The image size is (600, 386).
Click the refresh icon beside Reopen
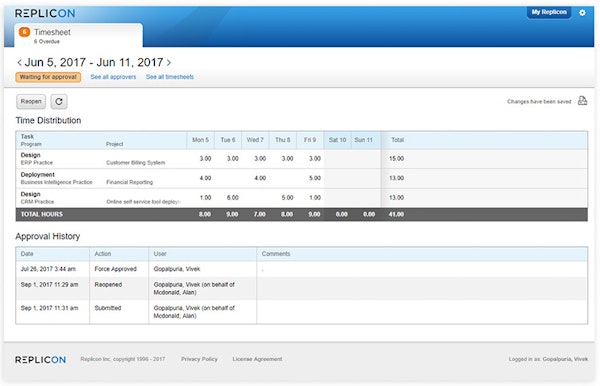click(59, 101)
